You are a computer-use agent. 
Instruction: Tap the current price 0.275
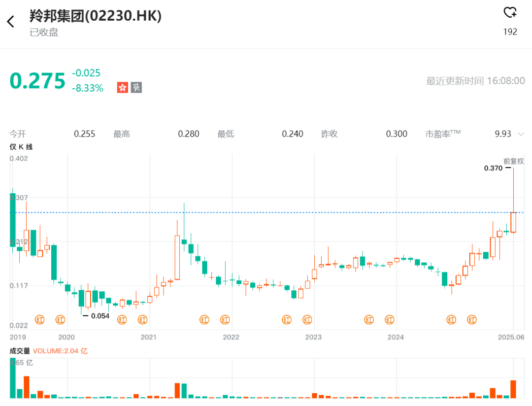click(x=37, y=81)
